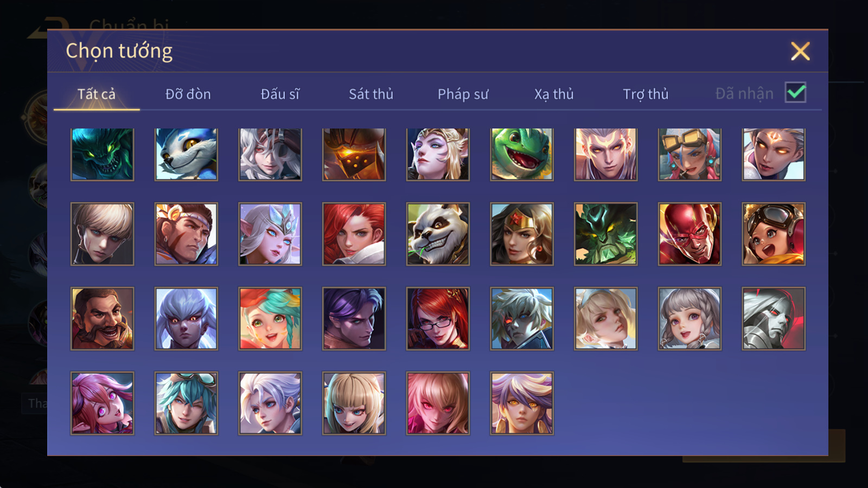
Task: Switch to the Pháp sư tab
Action: tap(463, 94)
